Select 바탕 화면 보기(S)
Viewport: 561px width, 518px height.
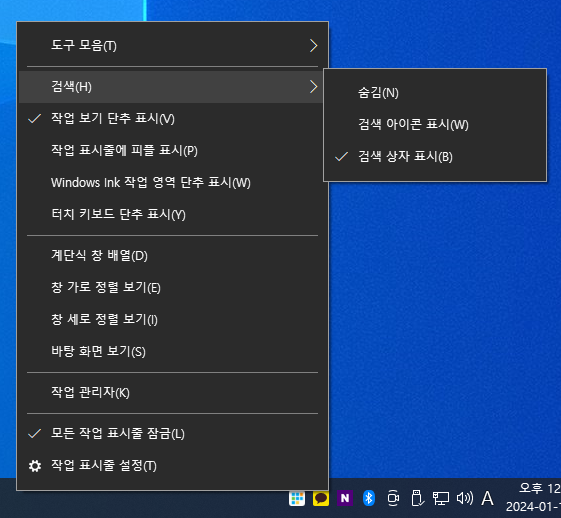172,351
